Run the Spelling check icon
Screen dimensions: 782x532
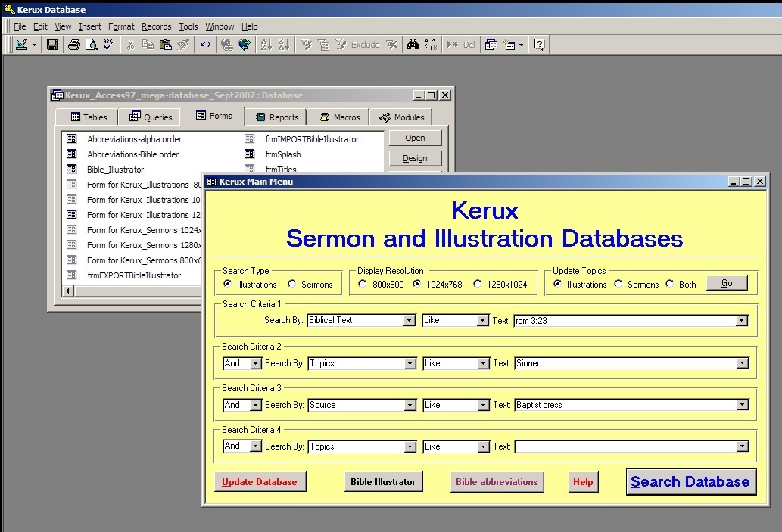tap(109, 45)
